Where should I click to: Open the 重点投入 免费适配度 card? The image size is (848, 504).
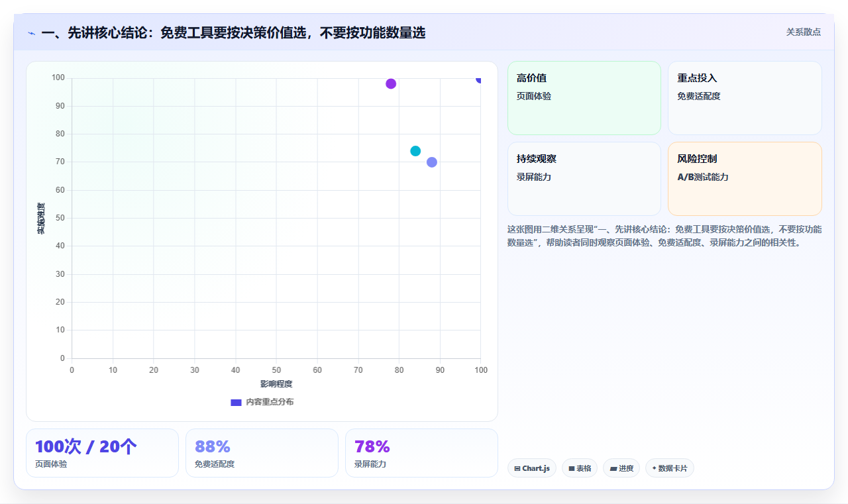[745, 98]
